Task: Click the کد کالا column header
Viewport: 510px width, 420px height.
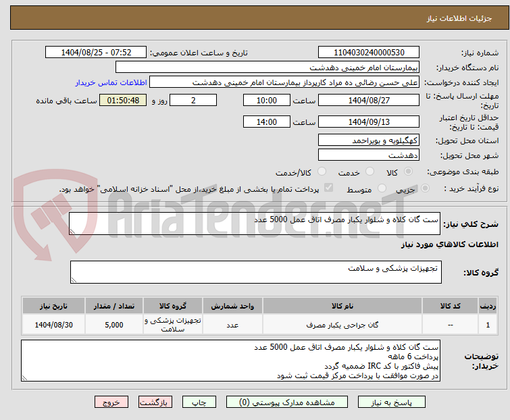Action: (450, 306)
